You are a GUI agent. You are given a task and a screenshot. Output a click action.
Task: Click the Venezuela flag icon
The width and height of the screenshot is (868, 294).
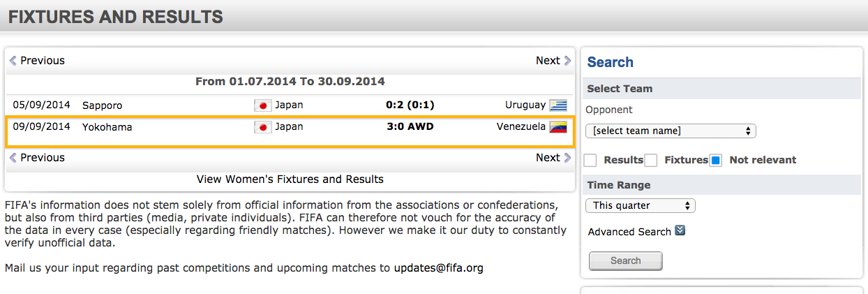tap(558, 127)
